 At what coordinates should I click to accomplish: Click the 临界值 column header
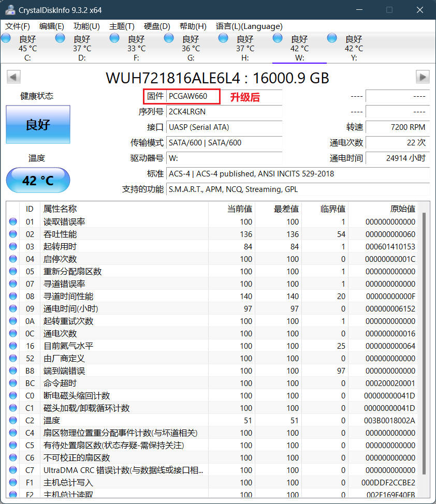325,209
